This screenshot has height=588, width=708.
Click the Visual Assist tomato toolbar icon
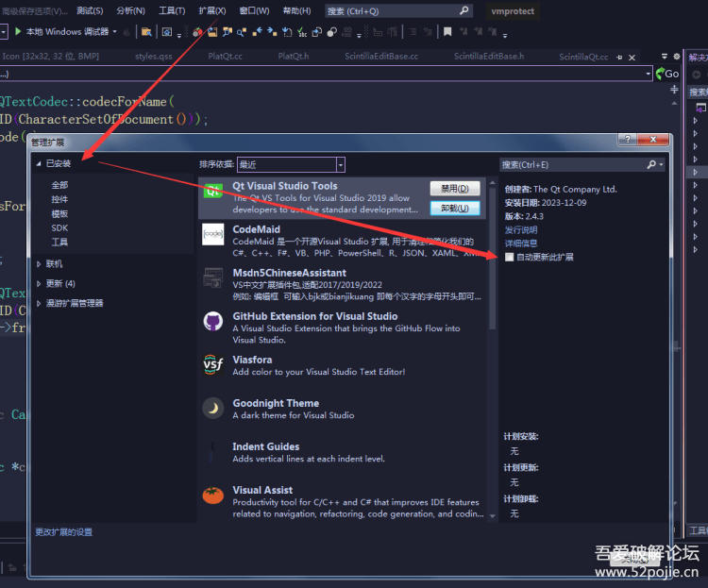click(x=197, y=31)
